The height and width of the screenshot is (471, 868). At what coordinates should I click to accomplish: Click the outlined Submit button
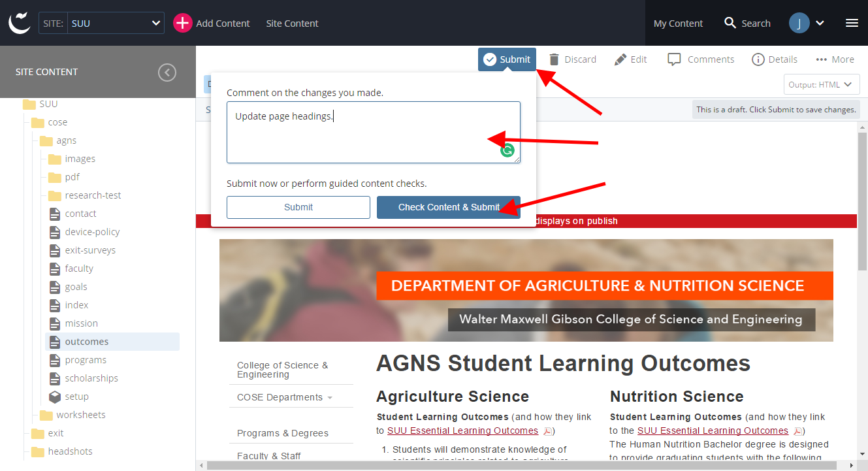point(298,207)
